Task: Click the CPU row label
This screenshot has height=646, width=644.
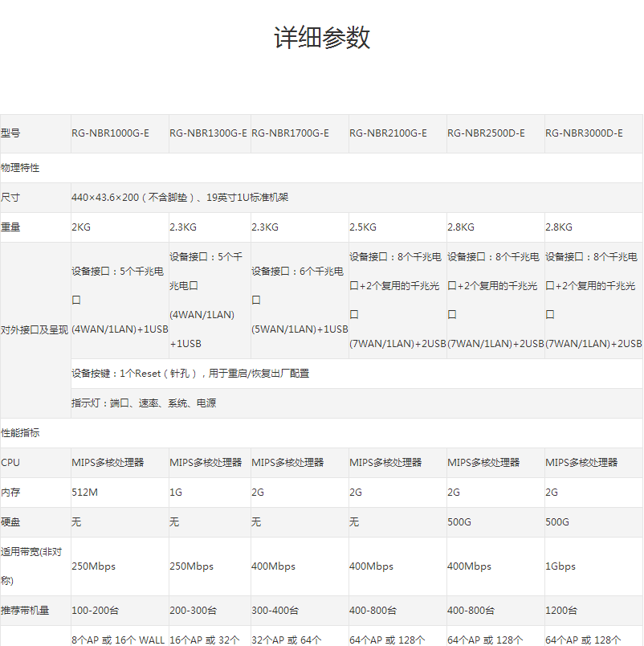Action: coord(11,463)
